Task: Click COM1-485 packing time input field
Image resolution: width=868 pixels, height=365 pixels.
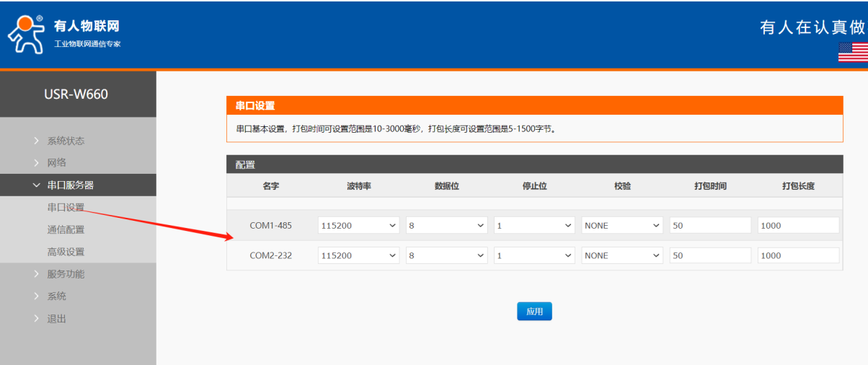Action: [x=710, y=226]
